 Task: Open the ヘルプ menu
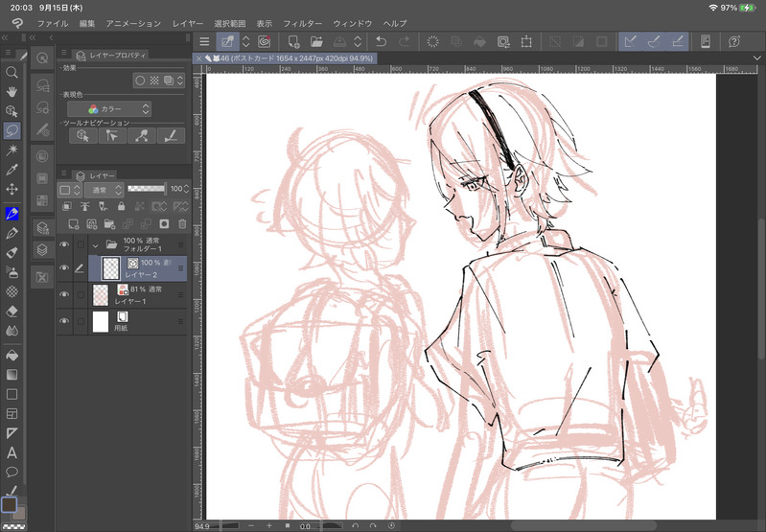tap(395, 23)
